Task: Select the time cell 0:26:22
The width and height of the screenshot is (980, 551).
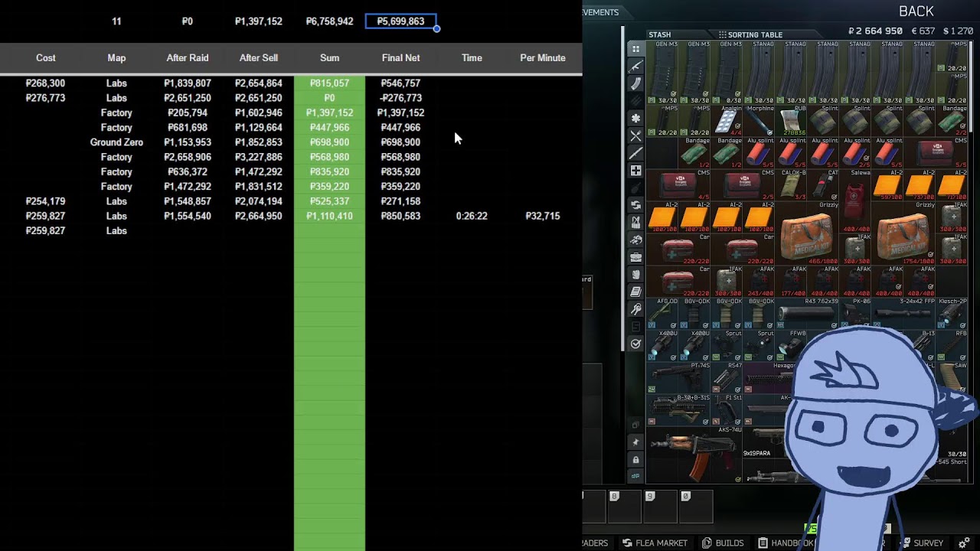Action: tap(472, 216)
